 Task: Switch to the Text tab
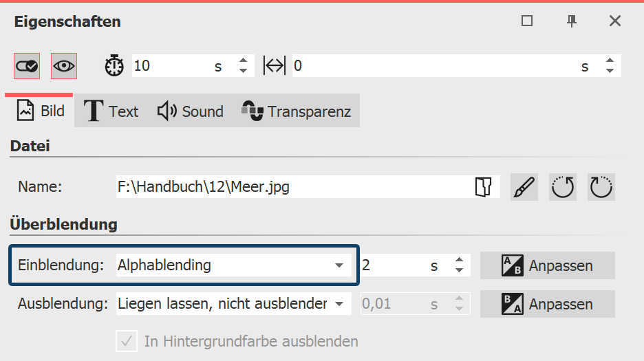pyautogui.click(x=111, y=111)
